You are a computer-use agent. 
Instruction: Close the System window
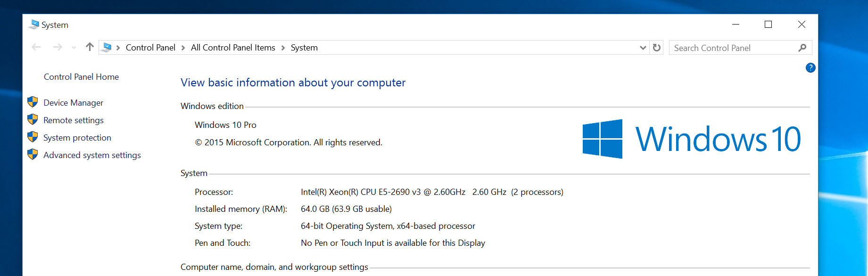[802, 24]
